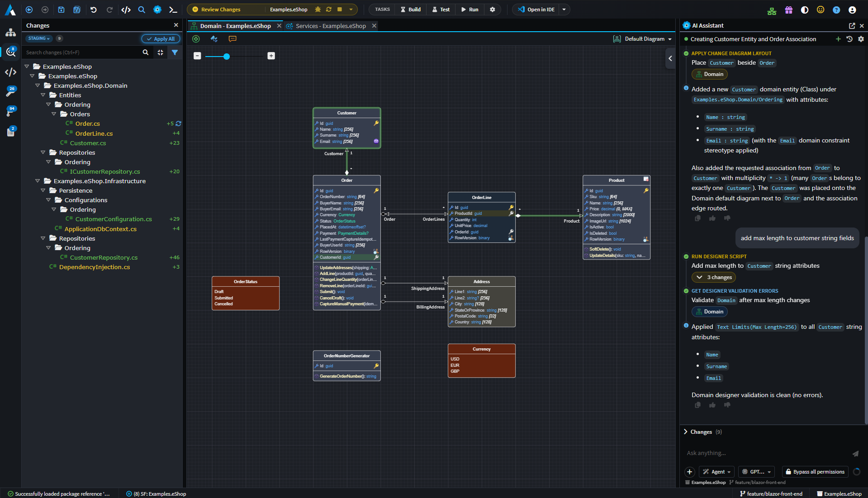868x498 pixels.
Task: Open the AI chat history
Action: pos(849,39)
